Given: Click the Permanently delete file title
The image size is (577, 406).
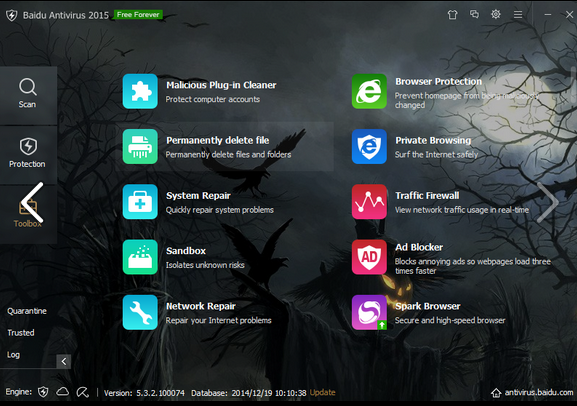Looking at the screenshot, I should [x=217, y=140].
